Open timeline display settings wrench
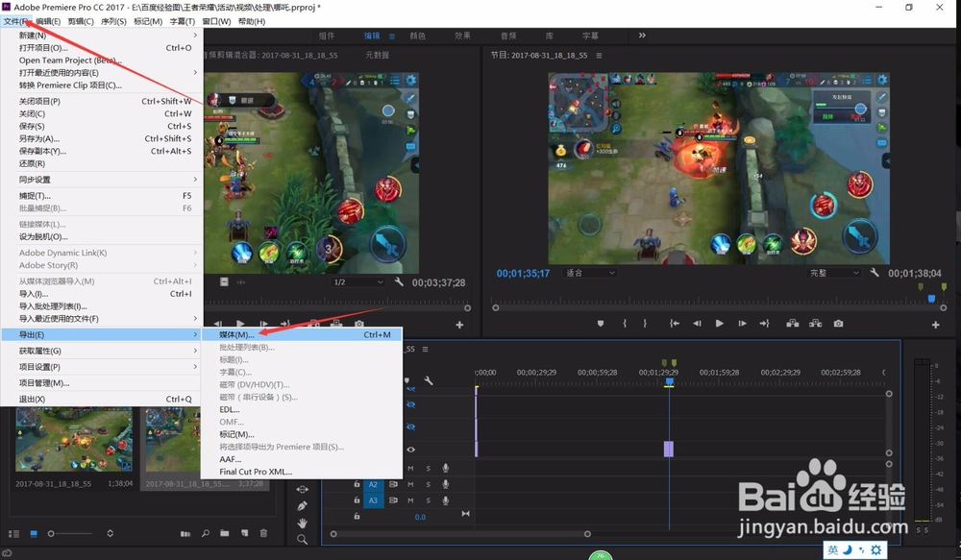The height and width of the screenshot is (560, 961). point(429,380)
